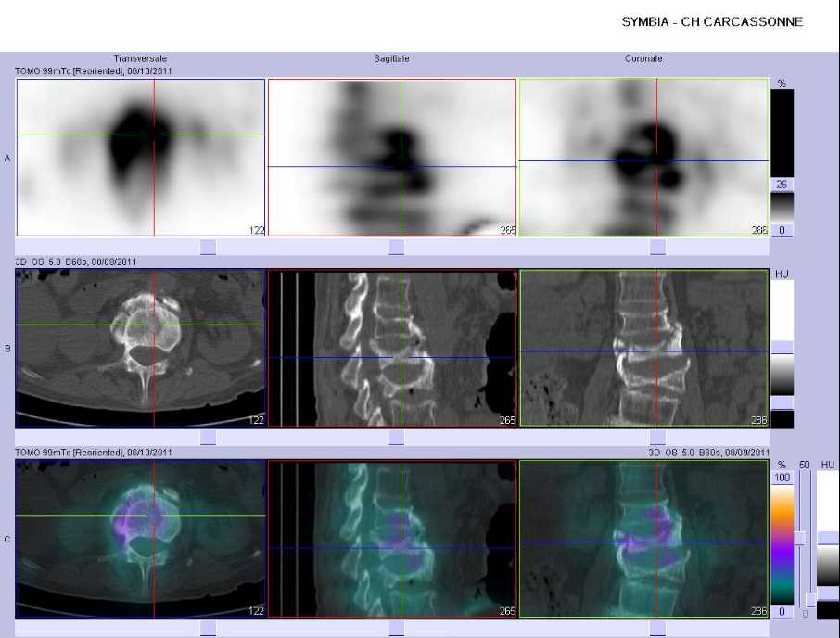This screenshot has width=840, height=638.
Task: Select the fused sagittal image in row C
Action: (392, 539)
